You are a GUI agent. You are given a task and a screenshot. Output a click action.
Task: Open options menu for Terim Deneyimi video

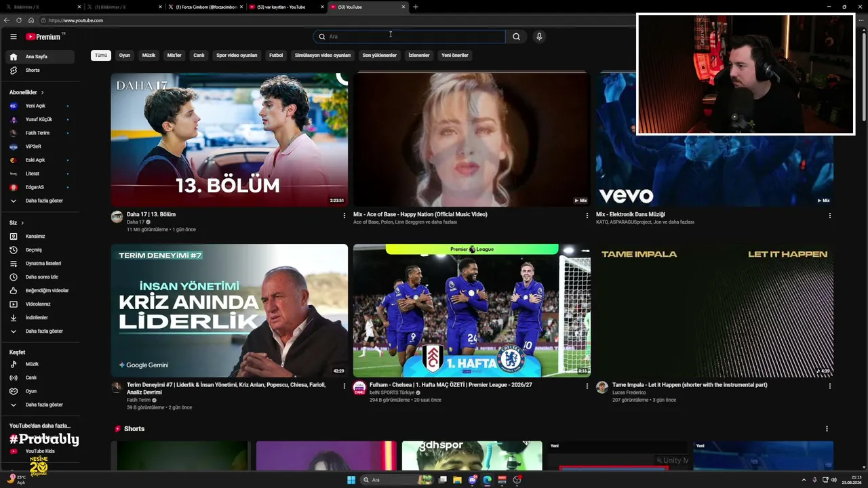click(344, 386)
